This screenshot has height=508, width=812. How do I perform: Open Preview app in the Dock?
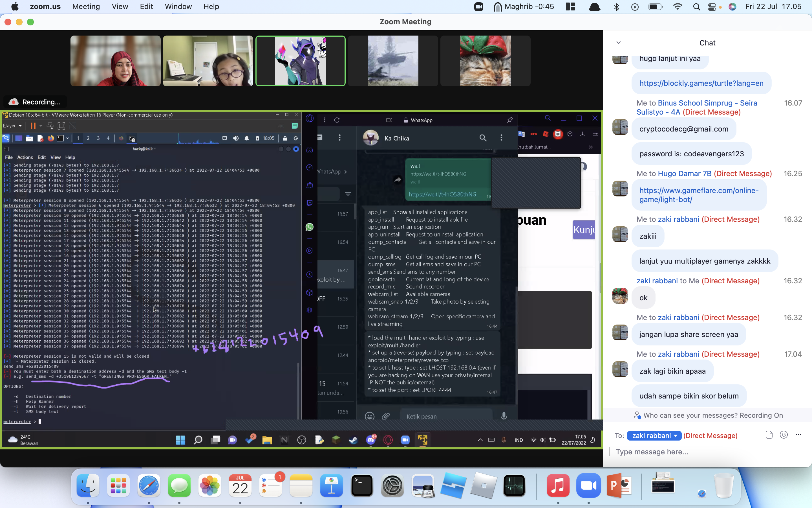coord(423,485)
